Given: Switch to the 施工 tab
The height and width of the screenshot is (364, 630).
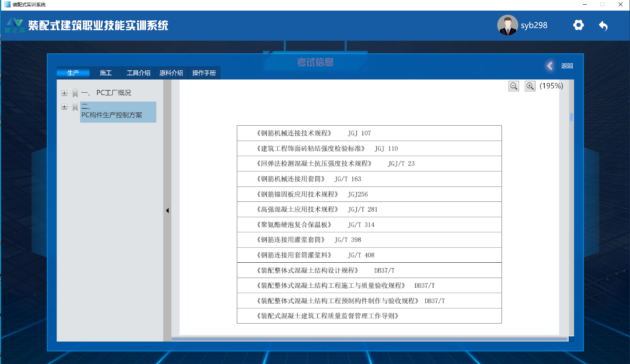Looking at the screenshot, I should (x=106, y=73).
